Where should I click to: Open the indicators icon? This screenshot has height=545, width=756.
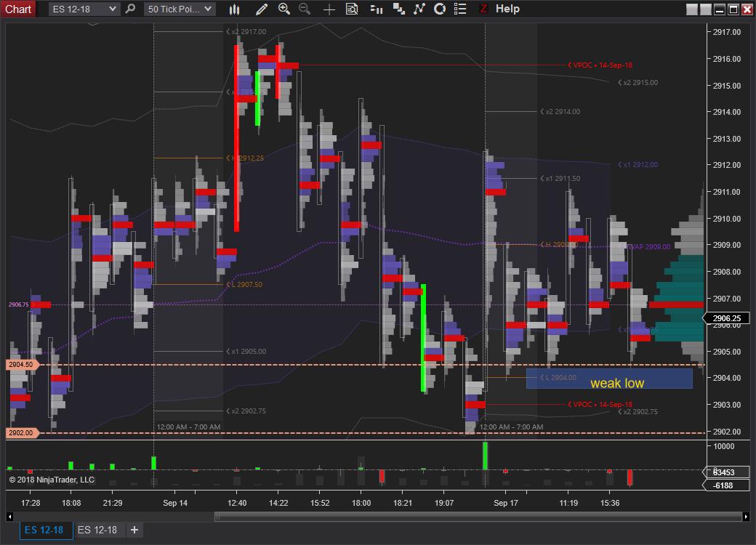pos(419,9)
